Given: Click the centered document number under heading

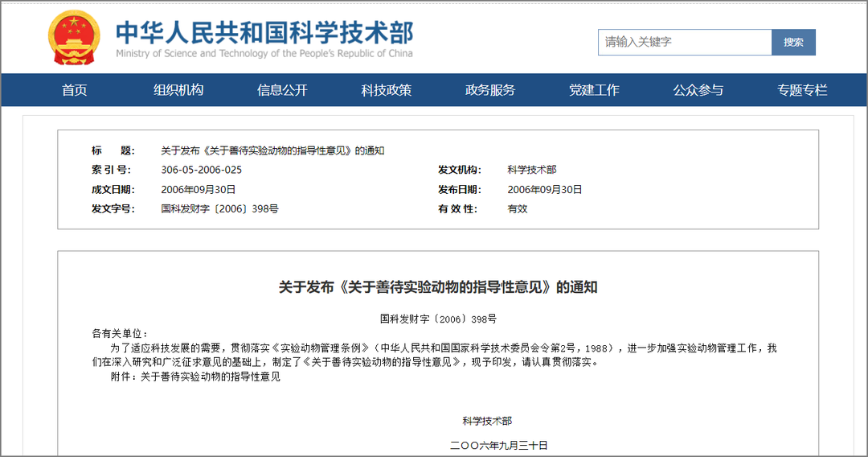Looking at the screenshot, I should coord(438,319).
